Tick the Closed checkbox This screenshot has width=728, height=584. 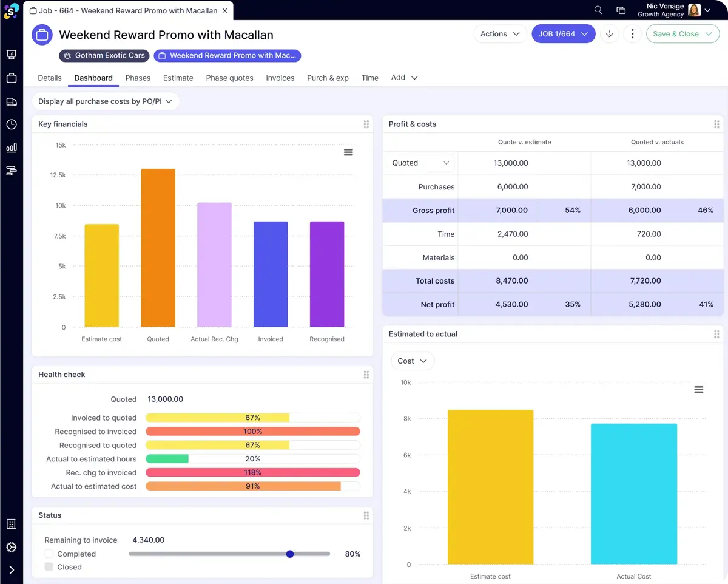49,567
